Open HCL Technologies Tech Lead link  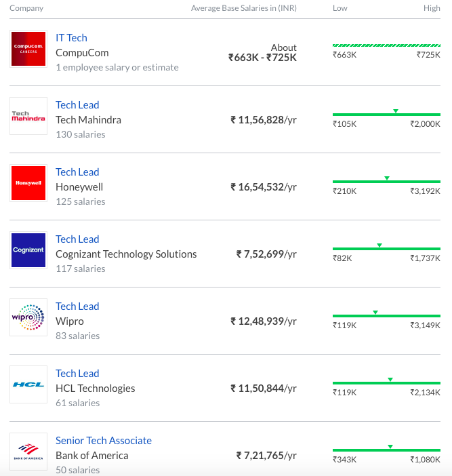(x=77, y=374)
